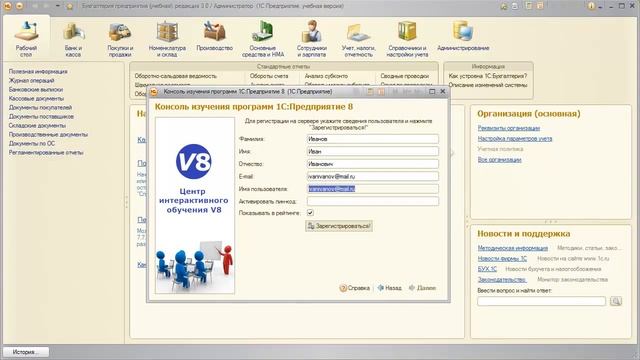This screenshot has height=360, width=640.
Task: Open Производственные документы in left panel
Action: point(48,134)
